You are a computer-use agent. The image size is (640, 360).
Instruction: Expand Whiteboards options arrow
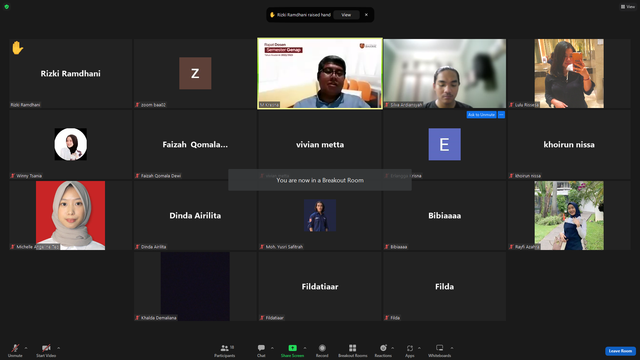click(x=452, y=348)
